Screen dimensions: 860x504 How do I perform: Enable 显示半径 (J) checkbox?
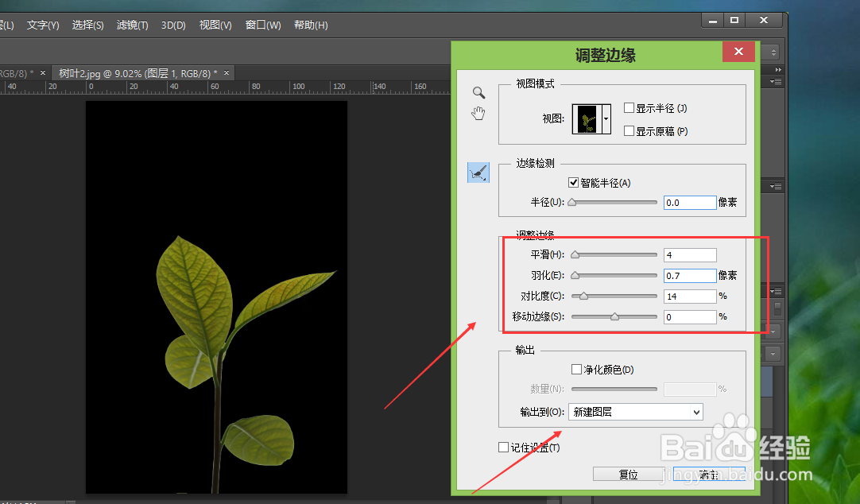coord(629,108)
